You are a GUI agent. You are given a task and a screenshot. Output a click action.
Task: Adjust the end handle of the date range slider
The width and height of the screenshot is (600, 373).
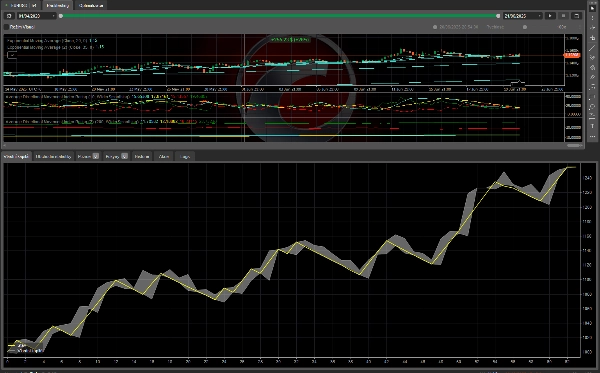pos(498,16)
